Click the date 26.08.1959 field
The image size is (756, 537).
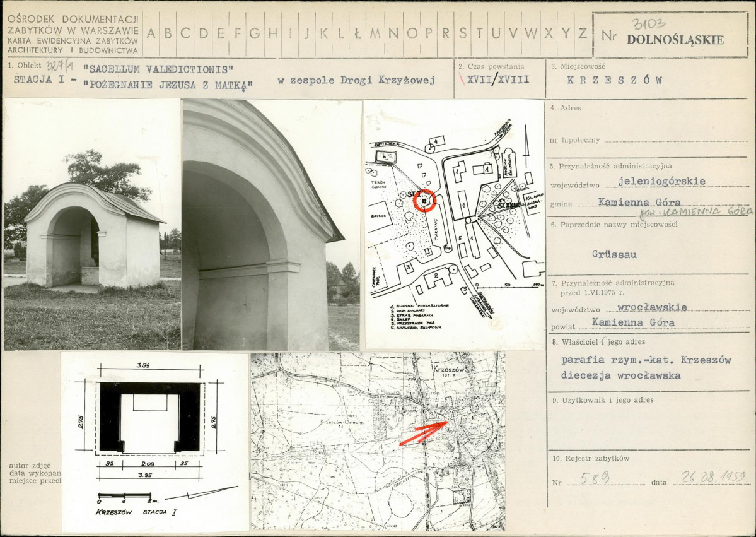click(x=714, y=476)
